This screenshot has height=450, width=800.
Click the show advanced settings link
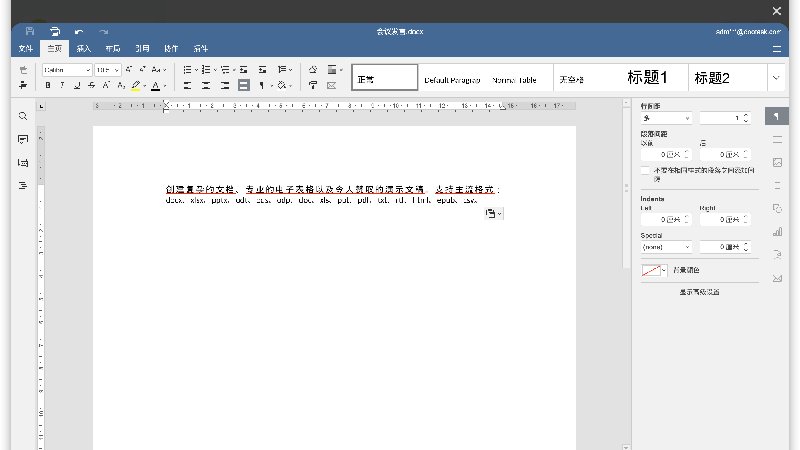[x=699, y=292]
